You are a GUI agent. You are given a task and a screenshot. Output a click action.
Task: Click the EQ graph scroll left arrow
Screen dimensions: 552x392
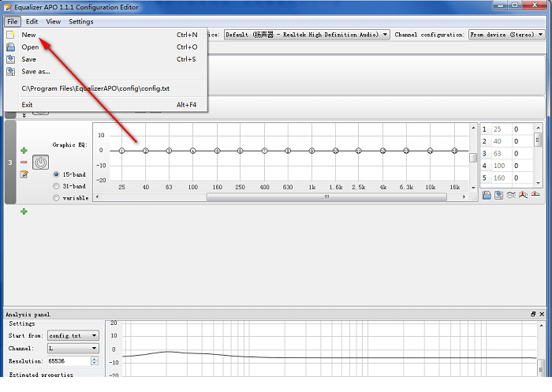click(97, 197)
